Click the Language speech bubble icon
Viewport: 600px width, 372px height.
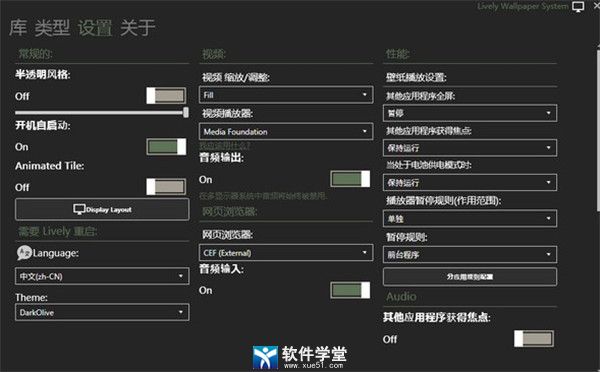click(24, 253)
